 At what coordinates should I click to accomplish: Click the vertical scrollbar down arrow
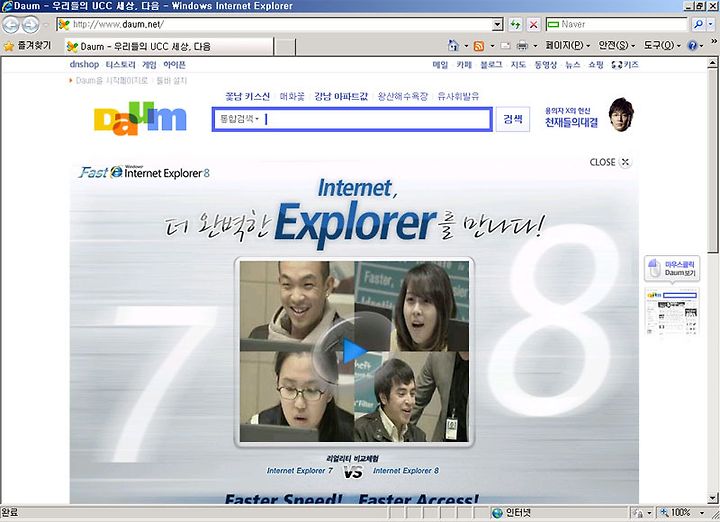point(712,498)
